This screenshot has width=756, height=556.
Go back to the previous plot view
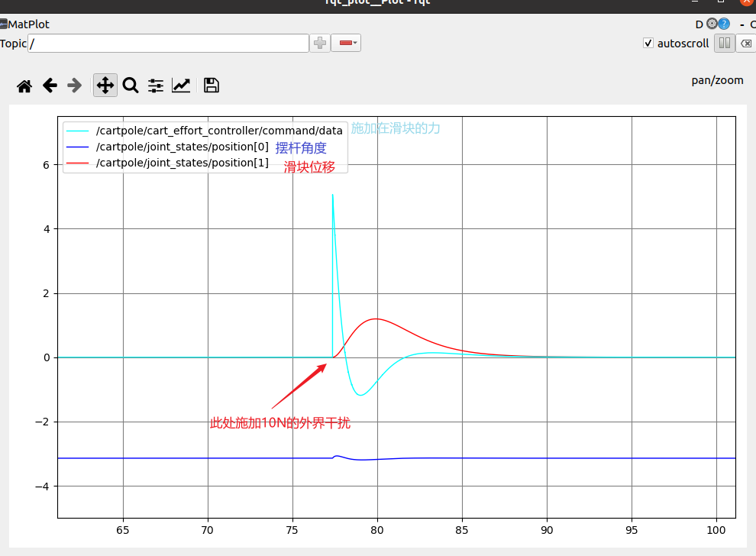point(50,86)
